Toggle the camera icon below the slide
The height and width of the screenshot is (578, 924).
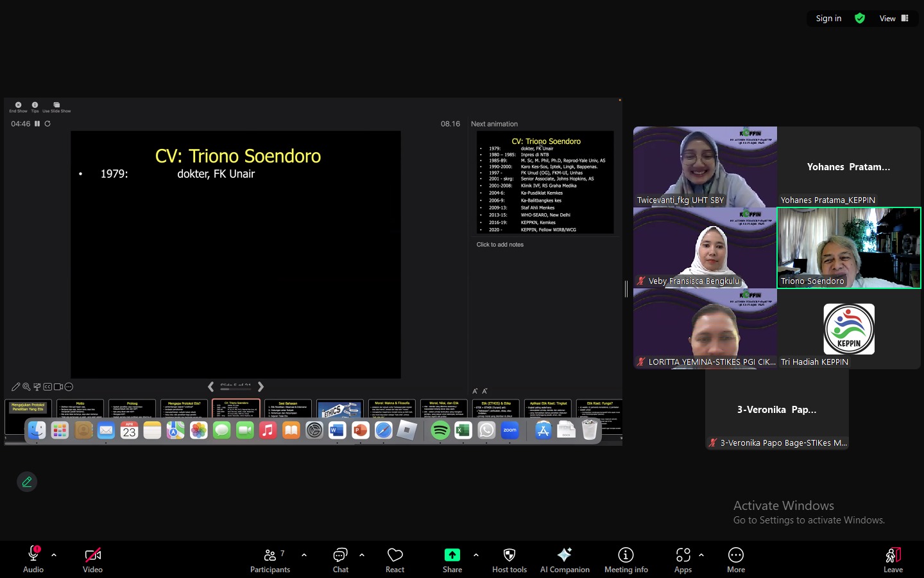coord(58,387)
